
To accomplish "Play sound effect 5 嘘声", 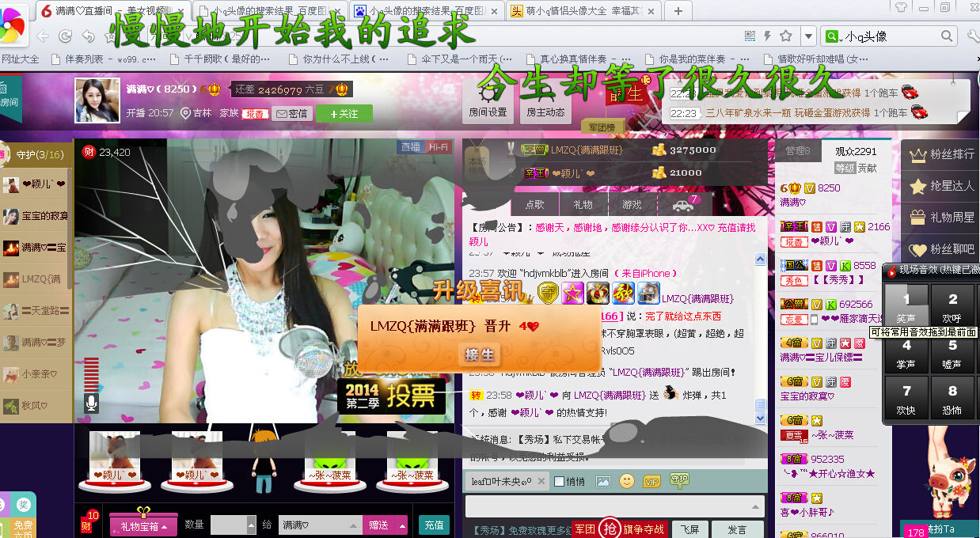I will 952,351.
